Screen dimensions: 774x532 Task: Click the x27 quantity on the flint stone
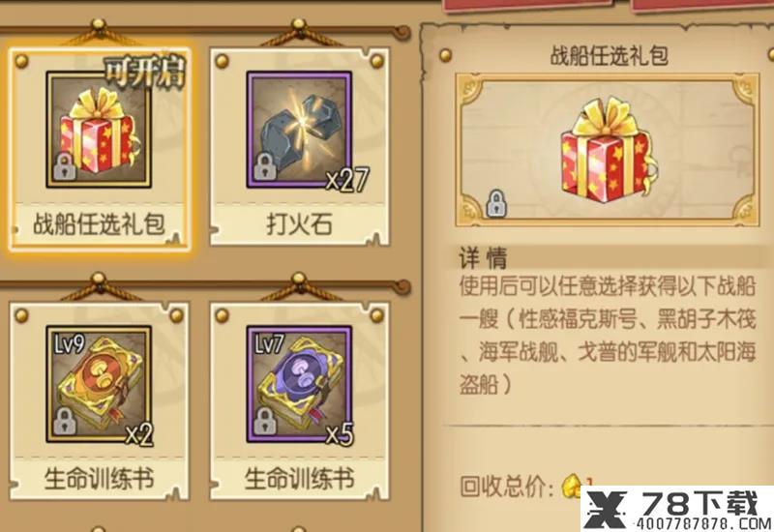coord(347,179)
